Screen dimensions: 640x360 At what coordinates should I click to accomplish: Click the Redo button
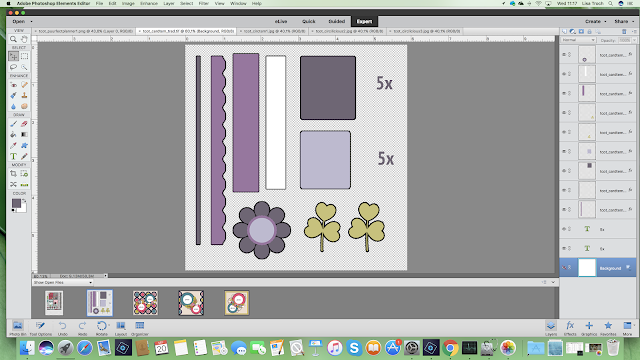(x=82, y=328)
